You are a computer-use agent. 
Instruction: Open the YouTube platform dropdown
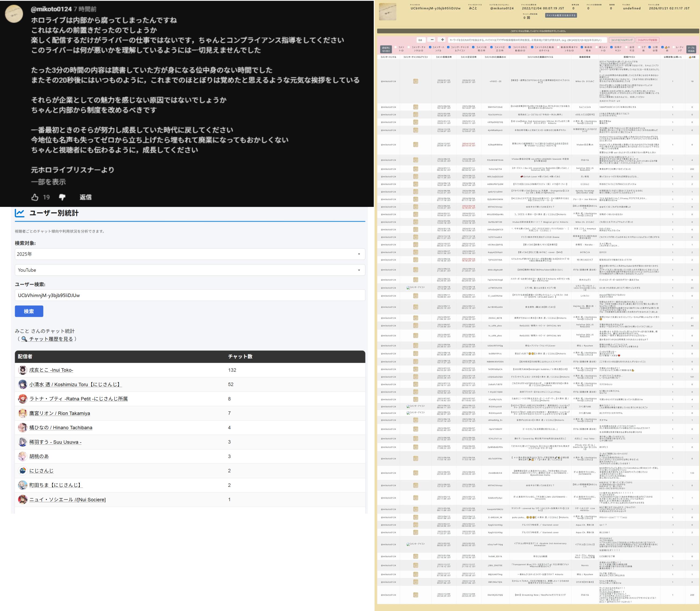[190, 270]
